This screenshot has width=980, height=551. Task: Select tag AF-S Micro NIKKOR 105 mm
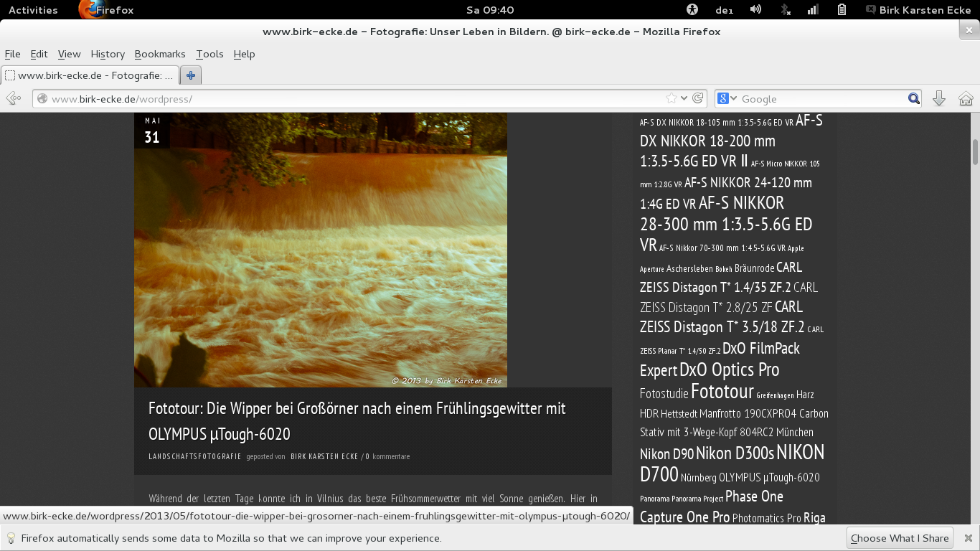730,174
